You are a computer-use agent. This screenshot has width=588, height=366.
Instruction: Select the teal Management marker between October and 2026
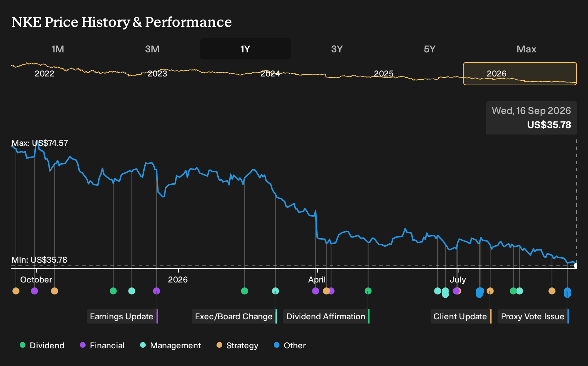[x=132, y=291]
